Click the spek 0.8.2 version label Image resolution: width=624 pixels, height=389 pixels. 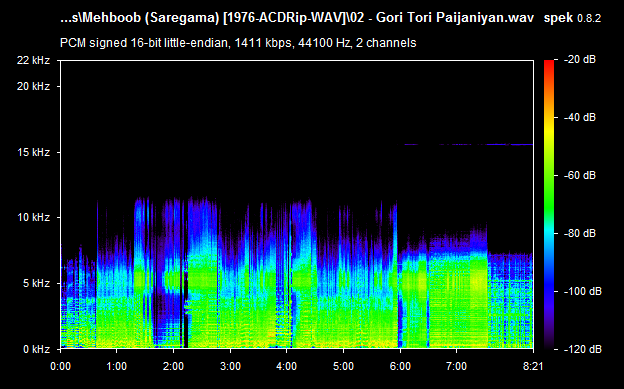click(x=572, y=18)
